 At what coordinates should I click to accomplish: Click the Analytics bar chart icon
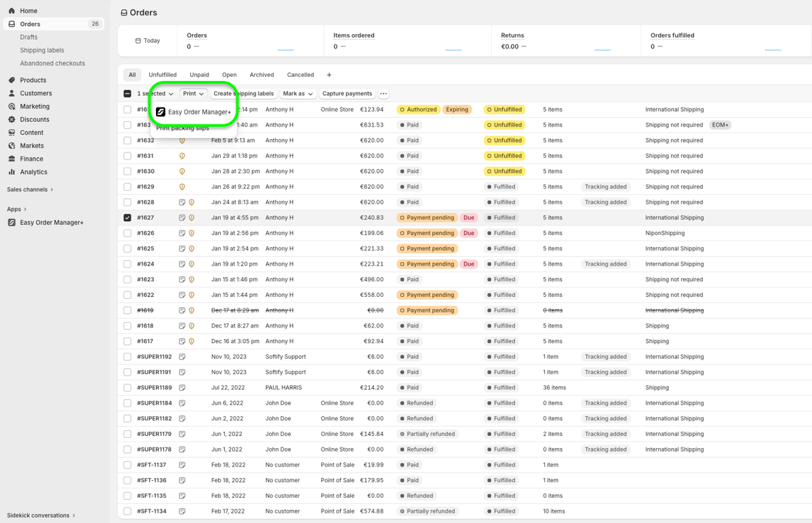(x=12, y=172)
